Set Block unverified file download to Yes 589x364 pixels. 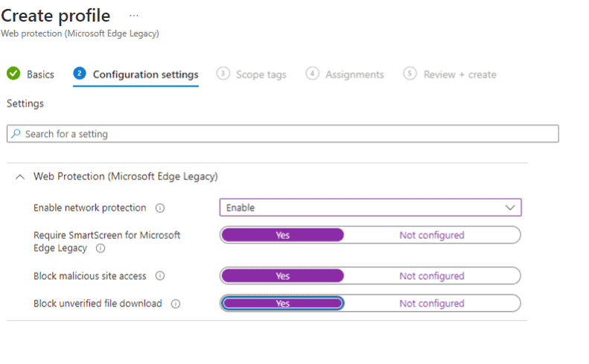click(282, 304)
